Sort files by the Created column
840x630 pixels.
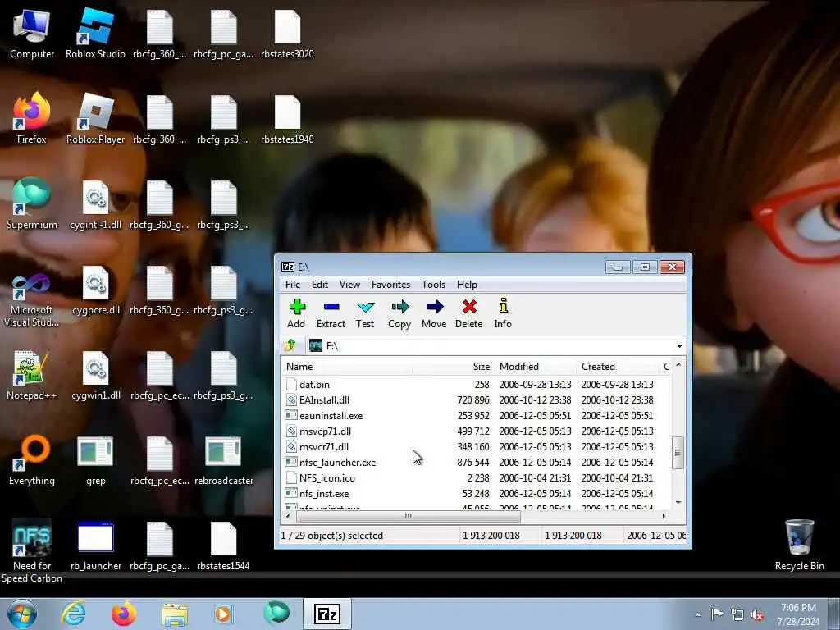(x=619, y=367)
